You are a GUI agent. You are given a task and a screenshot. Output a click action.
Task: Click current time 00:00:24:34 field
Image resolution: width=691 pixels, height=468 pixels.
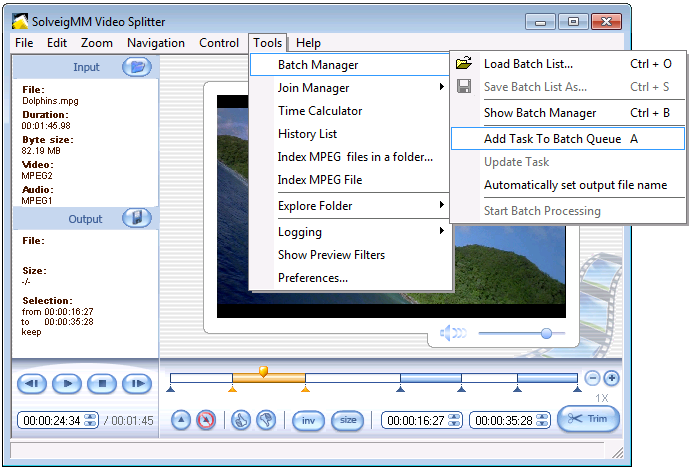52,421
